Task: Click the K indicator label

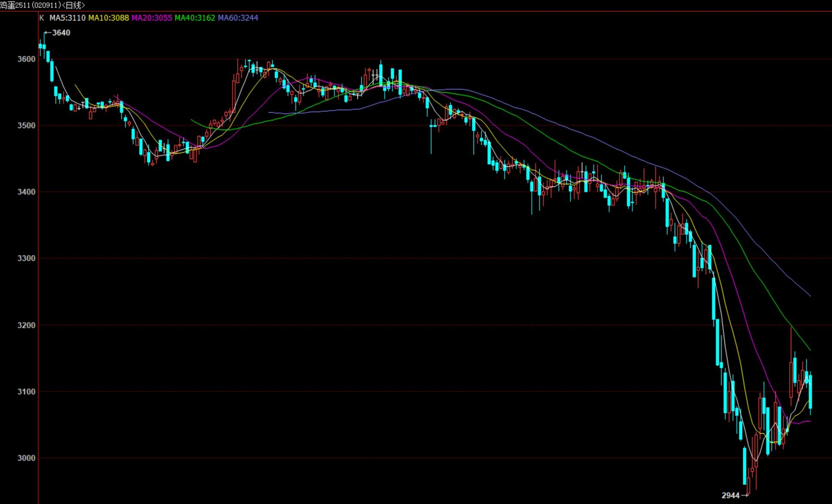Action: coord(42,18)
